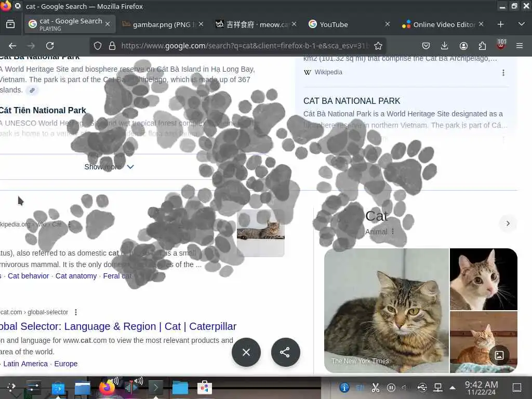The width and height of the screenshot is (532, 399).
Task: Click the EN keyboard layout indicator
Action: 360,388
